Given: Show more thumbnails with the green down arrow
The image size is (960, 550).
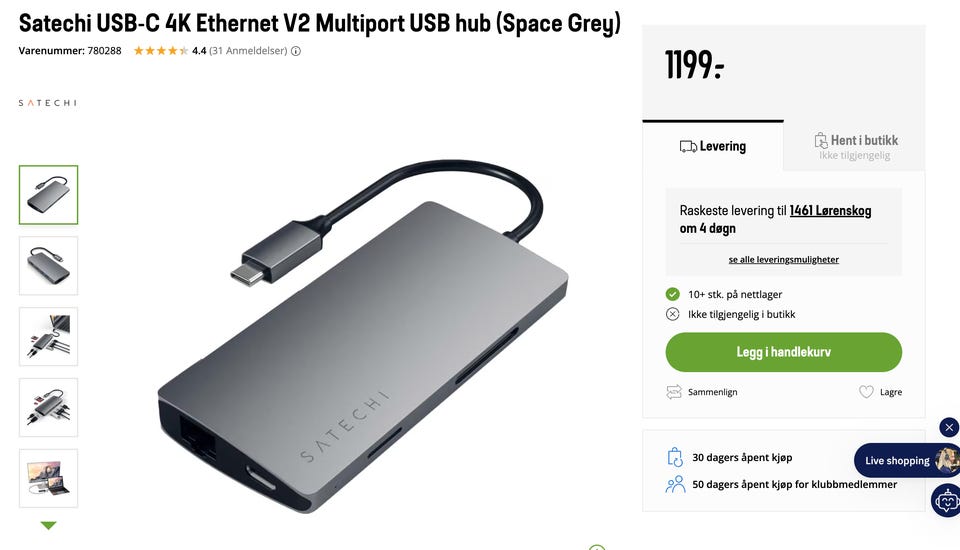Looking at the screenshot, I should [x=48, y=526].
